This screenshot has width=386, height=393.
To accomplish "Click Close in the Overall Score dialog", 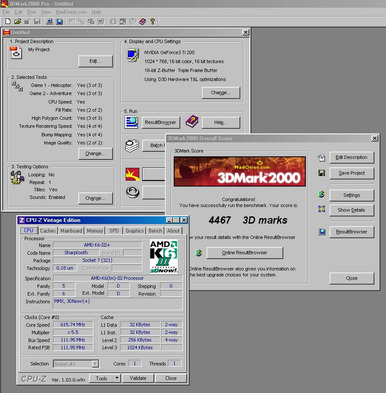I will (352, 278).
